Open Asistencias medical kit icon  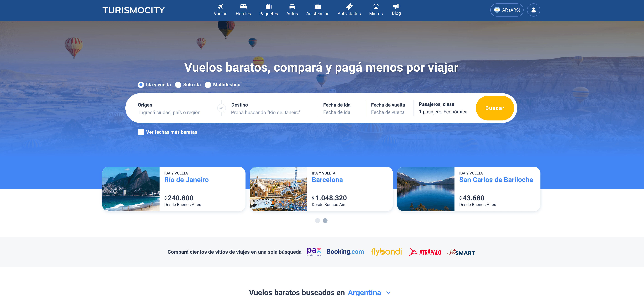coord(318,7)
